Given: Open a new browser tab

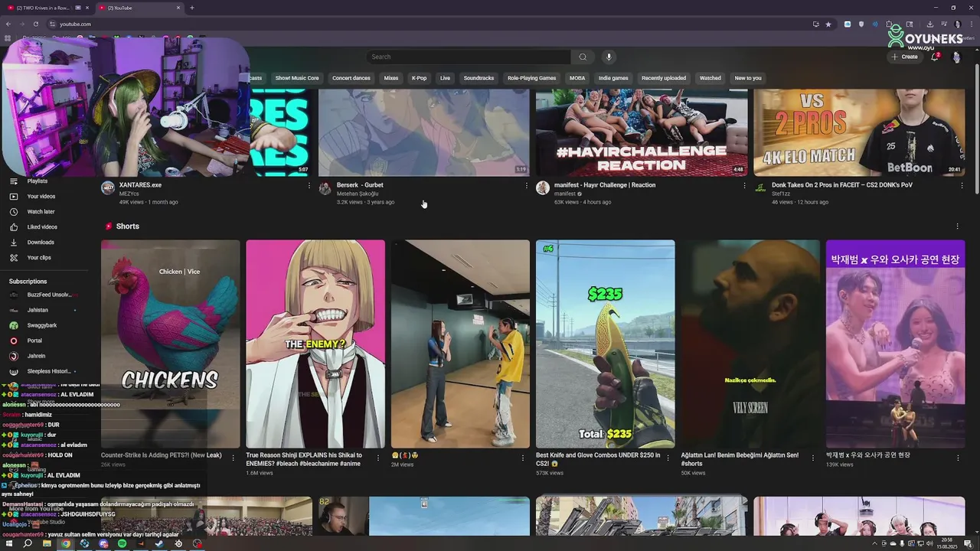Looking at the screenshot, I should [191, 8].
